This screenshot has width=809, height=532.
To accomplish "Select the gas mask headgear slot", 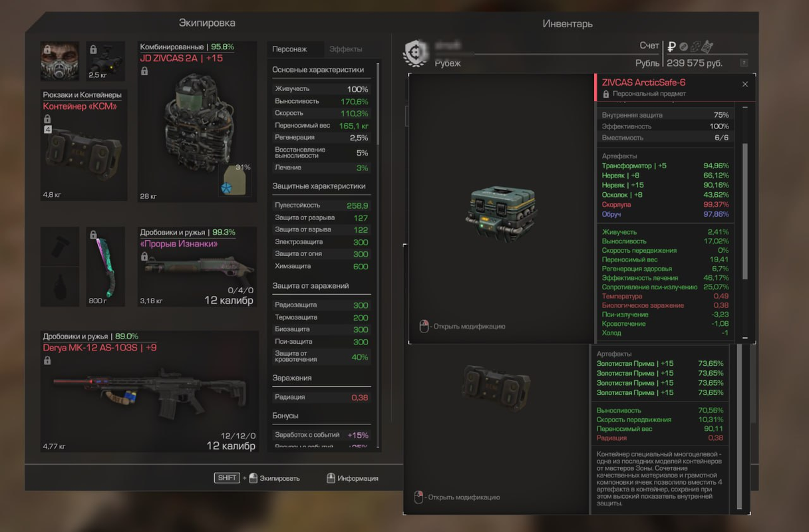I will click(x=59, y=61).
